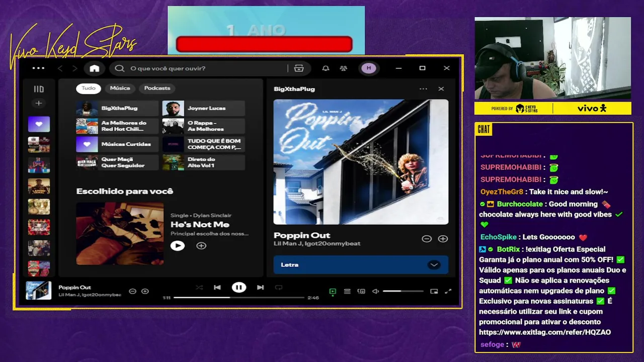Image resolution: width=644 pixels, height=362 pixels.
Task: Skip to next track
Action: click(260, 288)
